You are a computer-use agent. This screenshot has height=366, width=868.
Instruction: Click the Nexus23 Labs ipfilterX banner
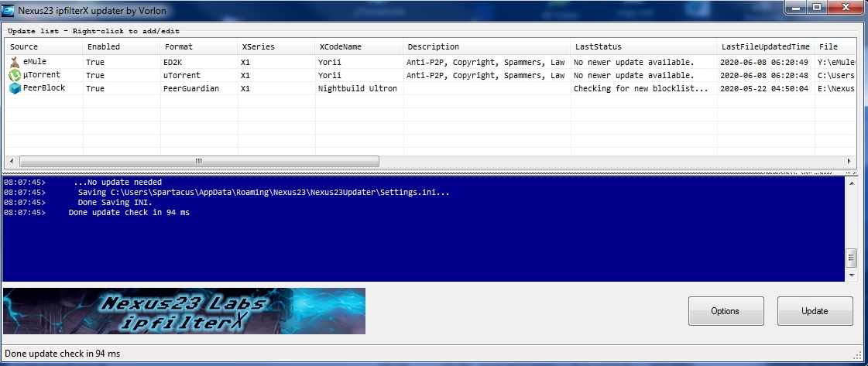coord(184,311)
